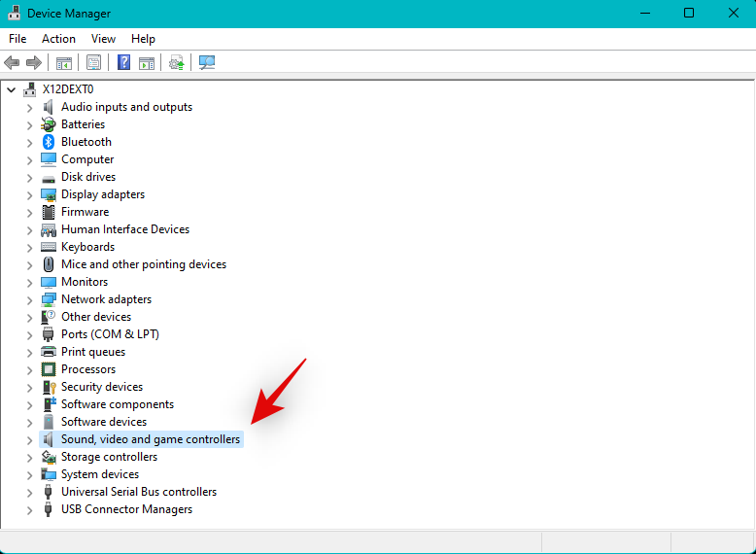
Task: Open Properties from the toolbar icon
Action: [x=93, y=63]
